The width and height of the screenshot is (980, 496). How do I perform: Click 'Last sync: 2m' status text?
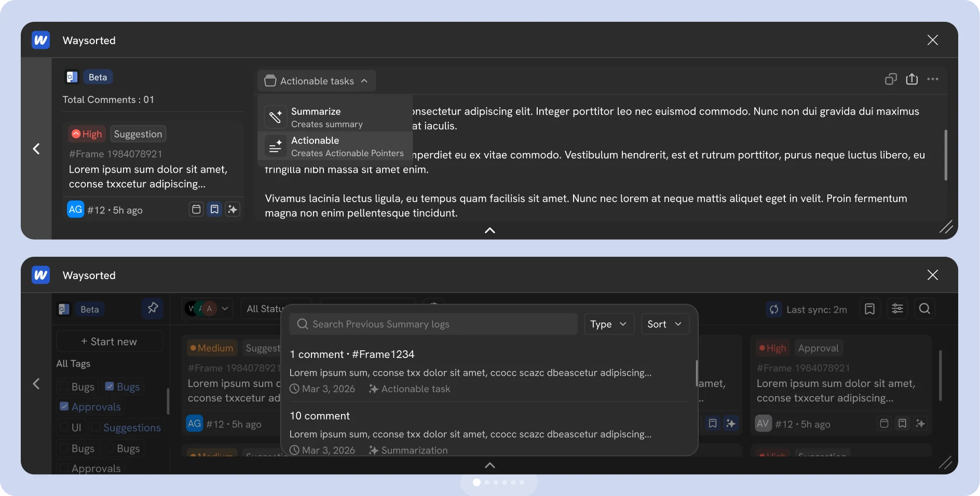816,310
